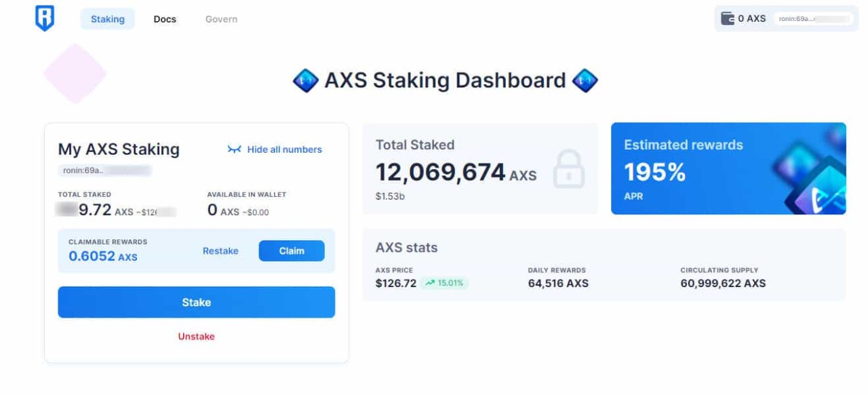Click your ronin:69a wallet address in top bar
The image size is (868, 395).
pyautogui.click(x=812, y=18)
